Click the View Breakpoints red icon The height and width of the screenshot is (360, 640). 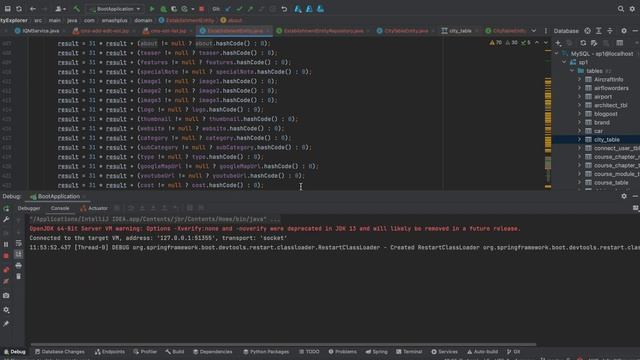(x=6, y=269)
